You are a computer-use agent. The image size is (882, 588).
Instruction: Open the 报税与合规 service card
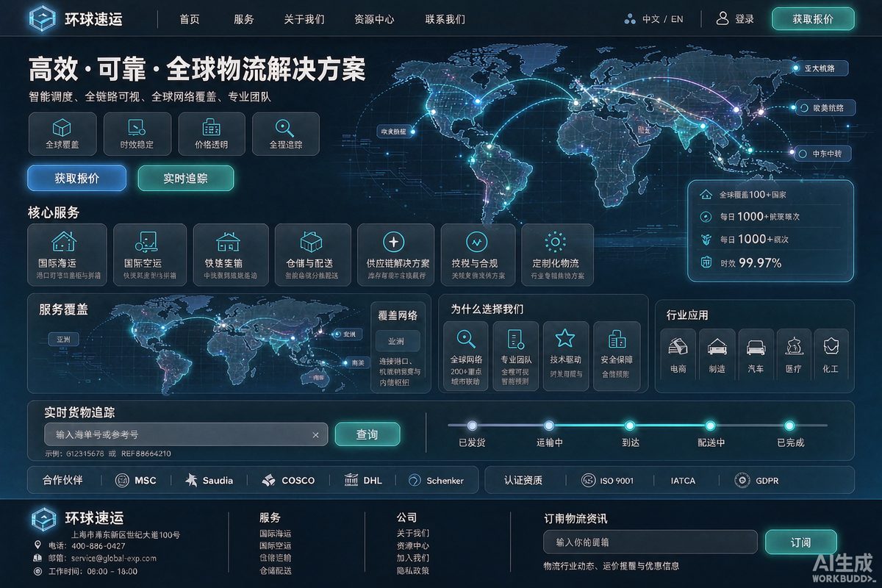(478, 255)
